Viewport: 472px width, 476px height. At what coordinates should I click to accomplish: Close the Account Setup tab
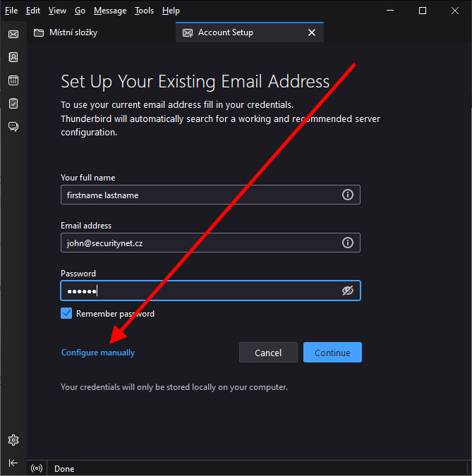(x=312, y=32)
